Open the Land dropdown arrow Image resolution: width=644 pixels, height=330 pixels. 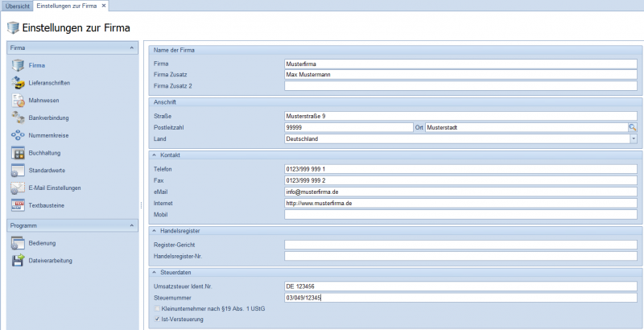[633, 138]
